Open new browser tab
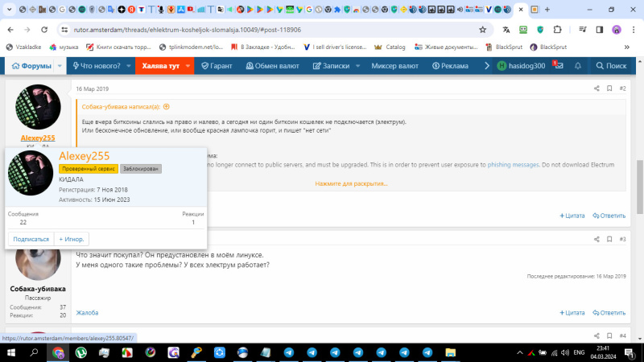This screenshot has height=362, width=644. coord(547,9)
